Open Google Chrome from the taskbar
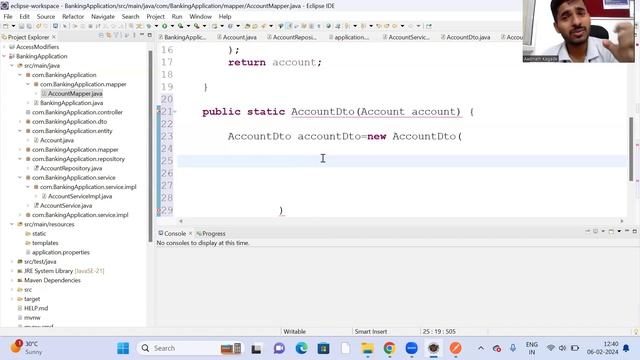This screenshot has height=360, width=640. click(x=389, y=348)
